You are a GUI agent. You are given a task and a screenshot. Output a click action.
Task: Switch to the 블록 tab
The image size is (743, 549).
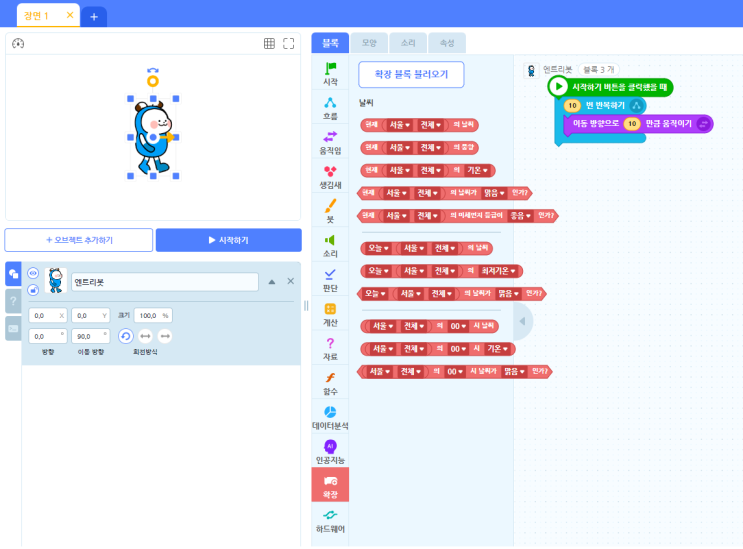(x=330, y=43)
